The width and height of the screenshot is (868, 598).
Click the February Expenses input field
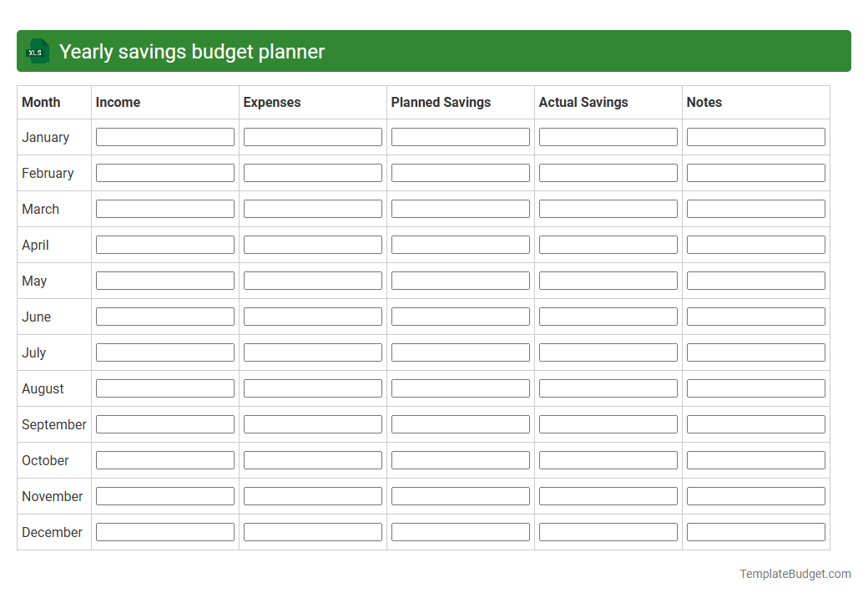click(x=312, y=172)
